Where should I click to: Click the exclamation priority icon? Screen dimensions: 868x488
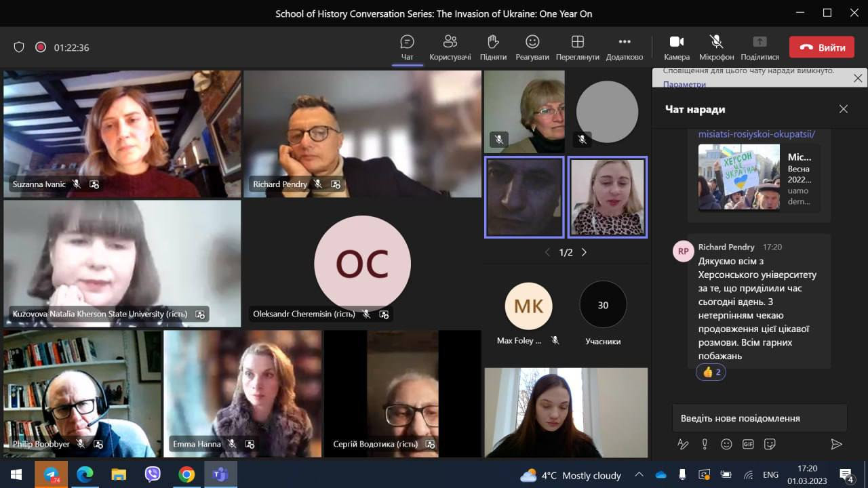coord(705,444)
